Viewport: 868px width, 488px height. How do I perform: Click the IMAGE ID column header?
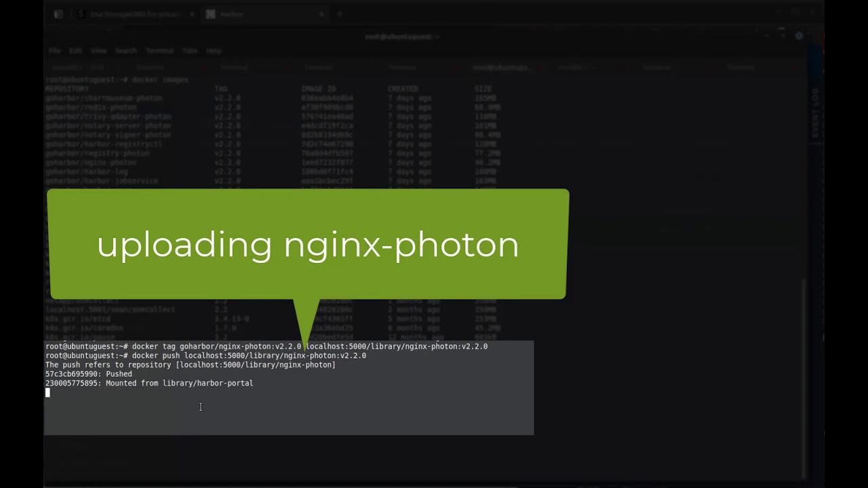pos(318,89)
